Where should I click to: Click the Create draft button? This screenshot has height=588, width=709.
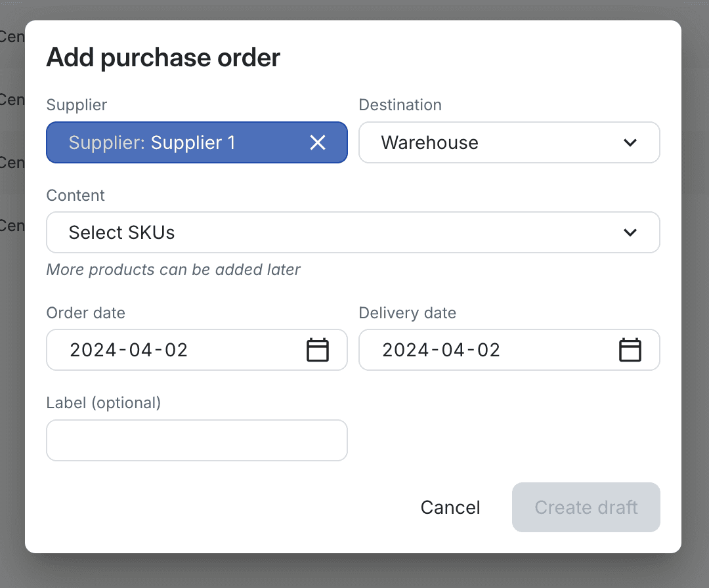[x=586, y=507]
